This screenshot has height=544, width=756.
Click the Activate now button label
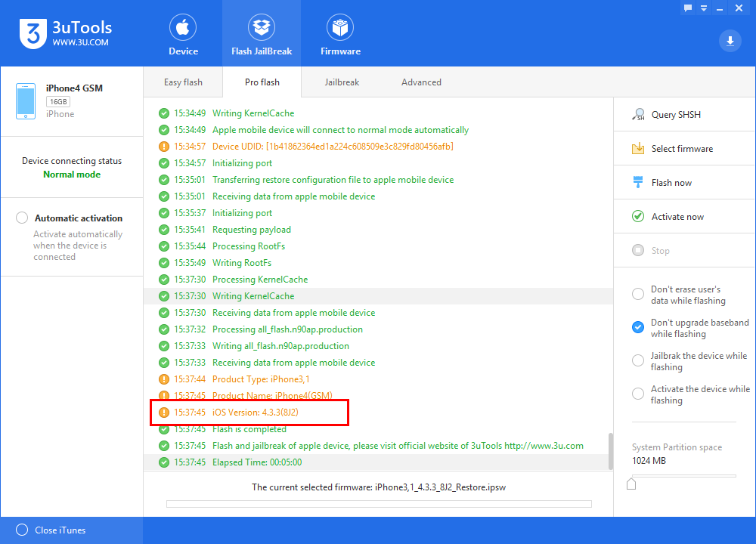tap(677, 217)
